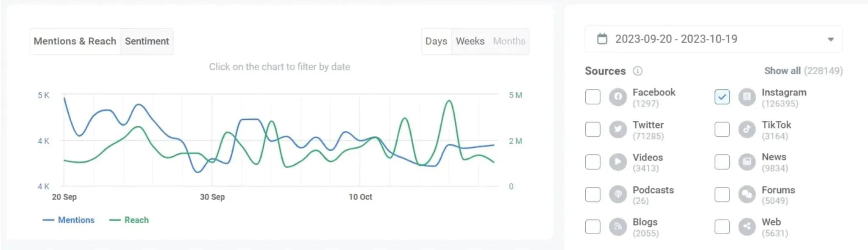Click the News source icon
This screenshot has width=868, height=250.
747,162
